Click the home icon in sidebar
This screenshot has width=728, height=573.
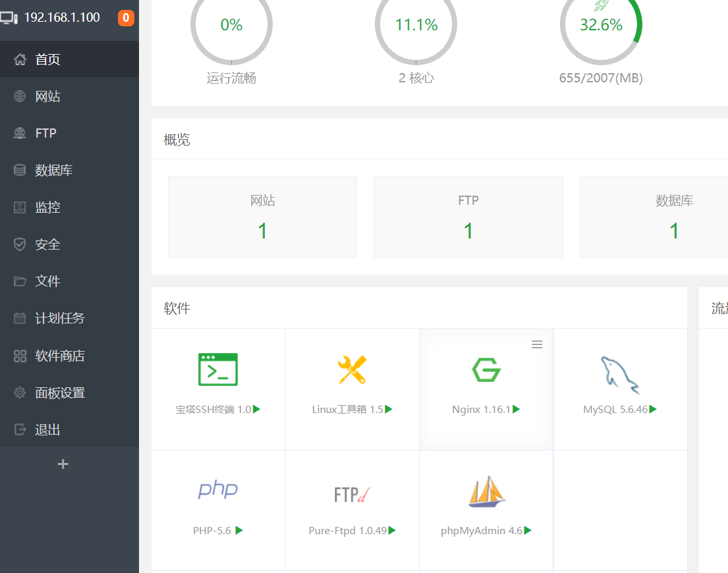pos(20,59)
